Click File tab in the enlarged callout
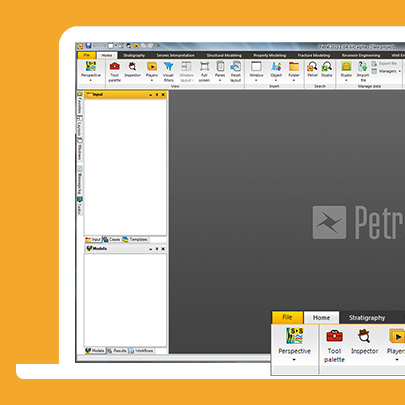Viewport: 405px width, 405px height. point(287,317)
